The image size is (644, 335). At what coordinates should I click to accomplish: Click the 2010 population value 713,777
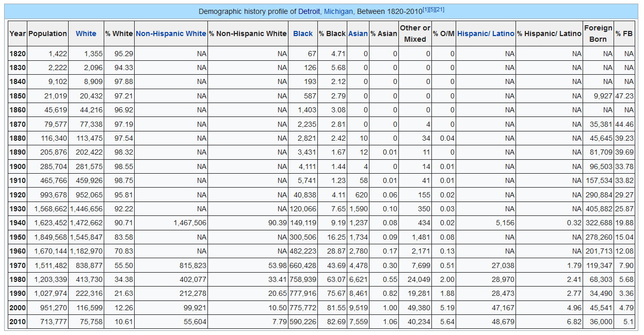pos(54,322)
